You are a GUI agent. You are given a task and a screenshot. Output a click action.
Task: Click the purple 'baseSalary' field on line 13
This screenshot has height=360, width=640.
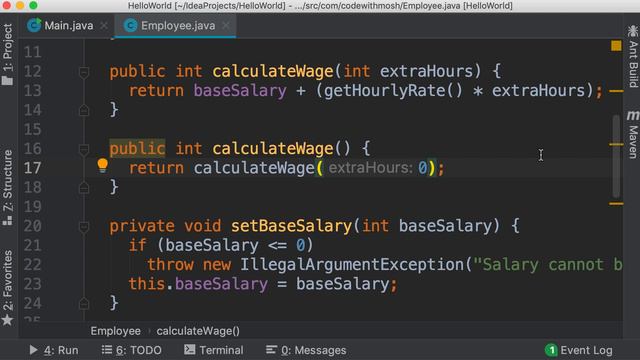pyautogui.click(x=240, y=90)
